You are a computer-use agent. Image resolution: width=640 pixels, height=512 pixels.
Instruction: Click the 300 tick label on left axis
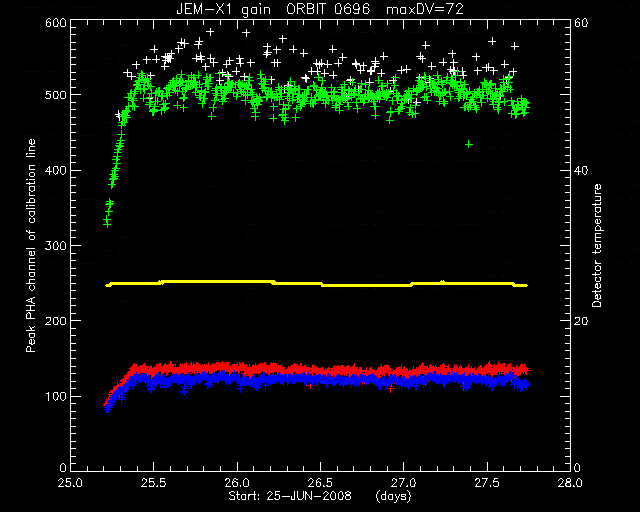(x=56, y=246)
